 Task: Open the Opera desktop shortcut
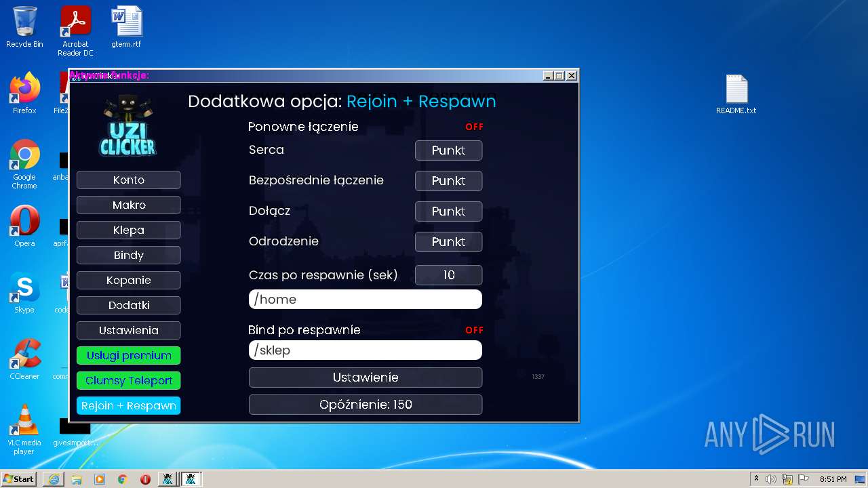pos(24,226)
